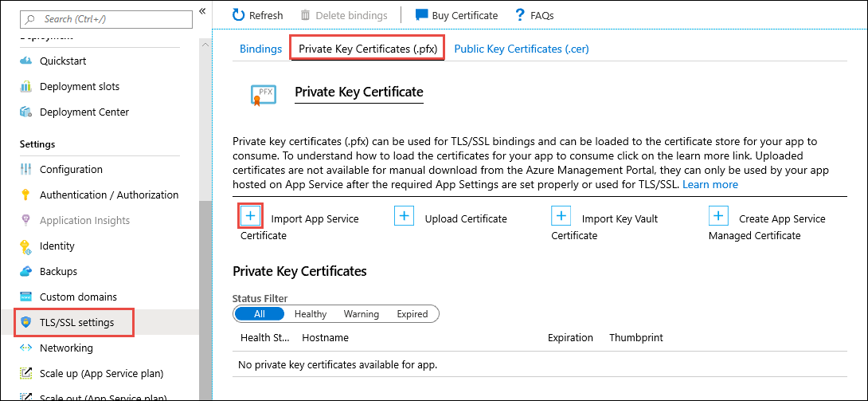This screenshot has height=401, width=868.
Task: Click the Health St... column header
Action: (264, 337)
